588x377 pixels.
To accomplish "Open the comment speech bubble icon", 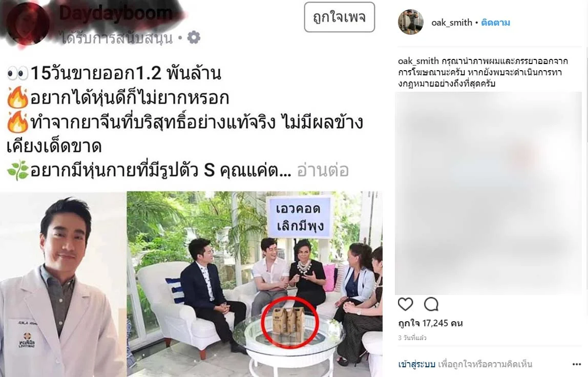I will [431, 304].
